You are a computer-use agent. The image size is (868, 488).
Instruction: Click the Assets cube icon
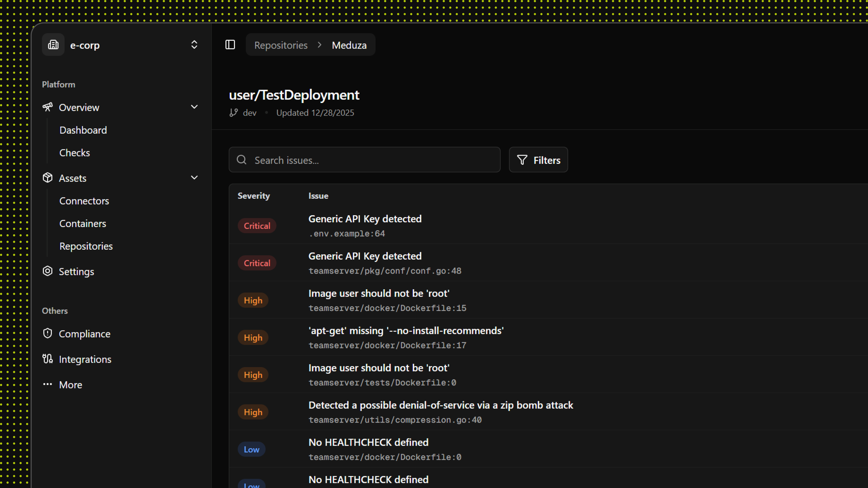(47, 178)
